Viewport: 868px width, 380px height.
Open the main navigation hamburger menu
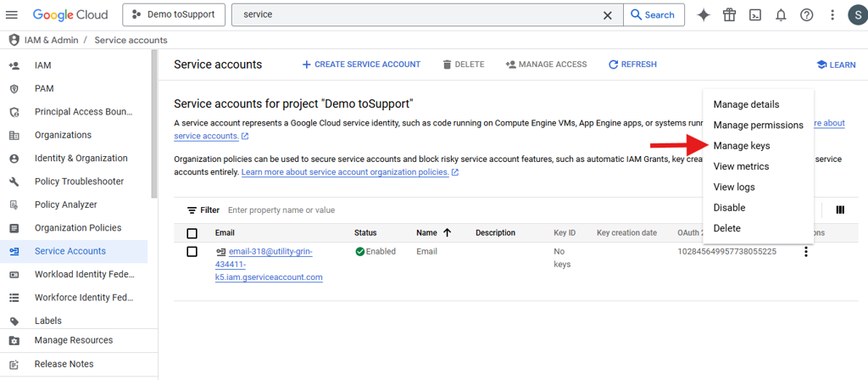pyautogui.click(x=13, y=14)
